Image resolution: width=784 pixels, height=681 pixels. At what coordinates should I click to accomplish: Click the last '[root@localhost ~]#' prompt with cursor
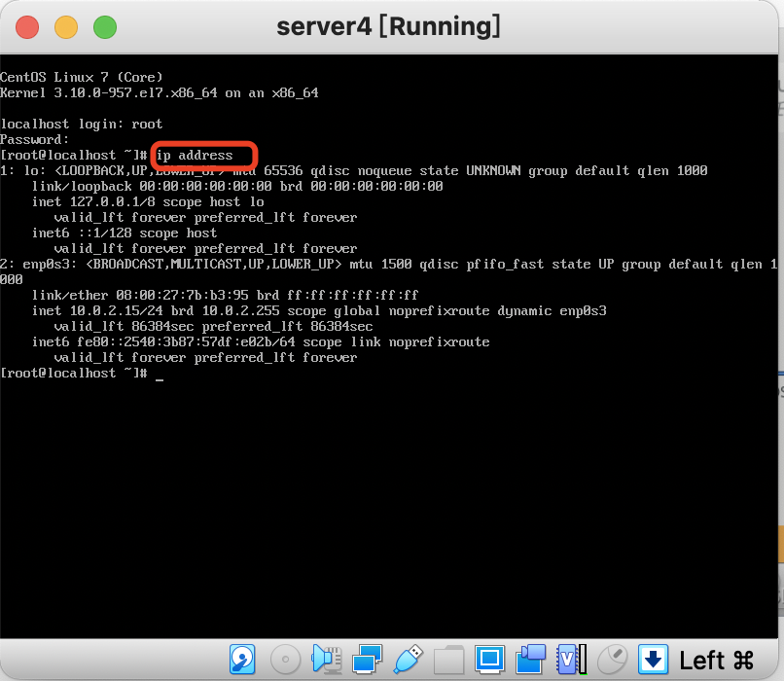point(82,373)
